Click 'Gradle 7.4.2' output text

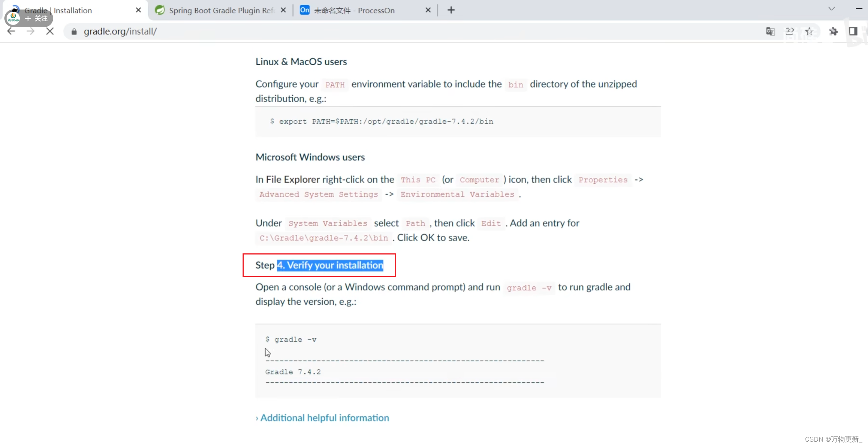293,372
